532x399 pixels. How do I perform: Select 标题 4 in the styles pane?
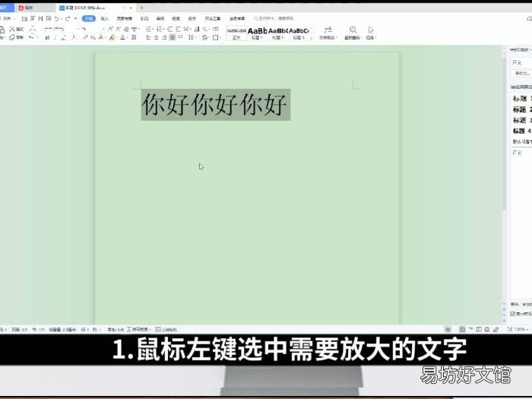pyautogui.click(x=521, y=131)
